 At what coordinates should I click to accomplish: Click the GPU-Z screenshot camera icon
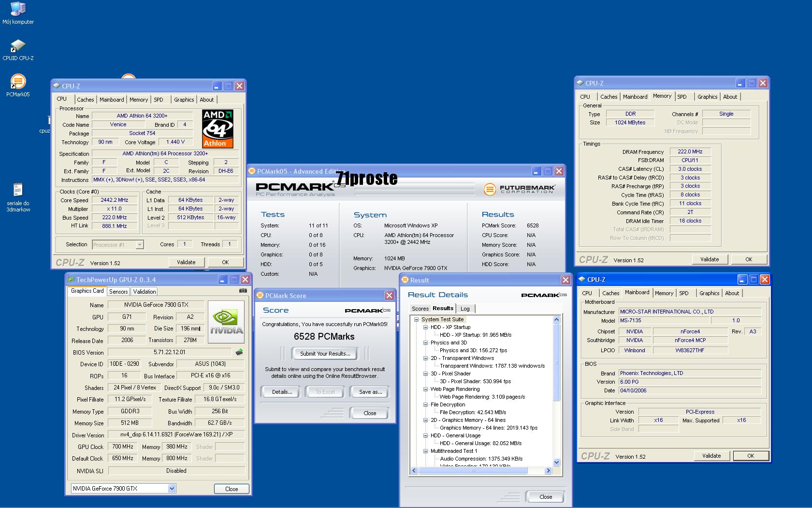pos(243,291)
